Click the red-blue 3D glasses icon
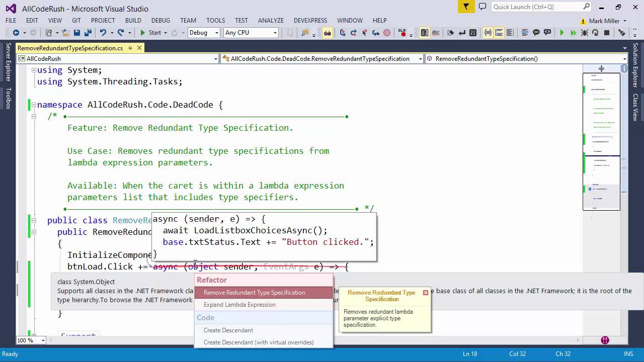 point(328,33)
